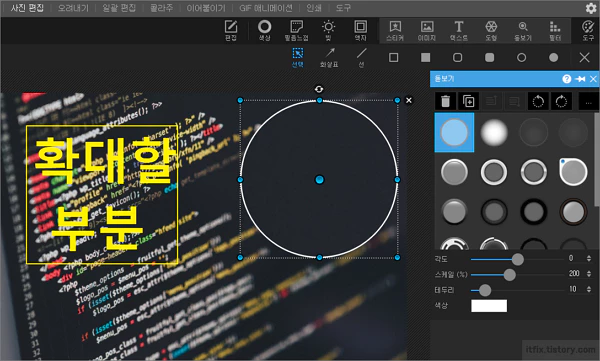This screenshot has width=600, height=361.
Task: Adjust the 스케일 (%) scale slider
Action: pyautogui.click(x=509, y=274)
